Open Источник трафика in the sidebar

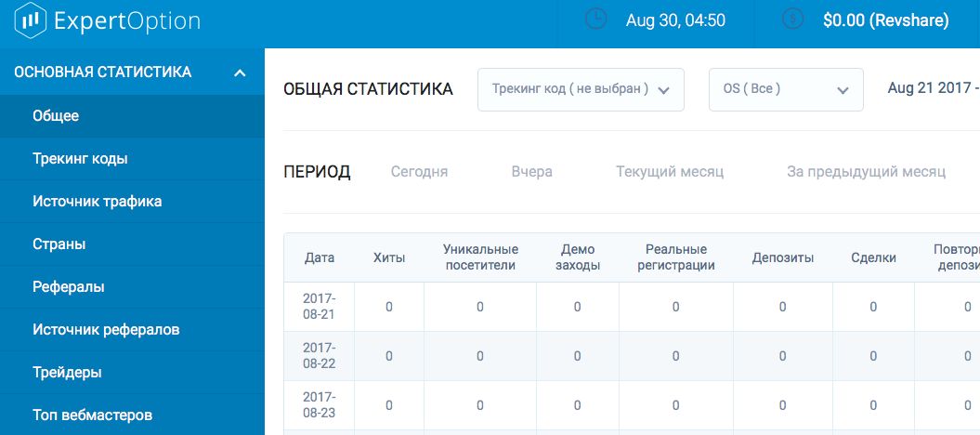pos(132,202)
